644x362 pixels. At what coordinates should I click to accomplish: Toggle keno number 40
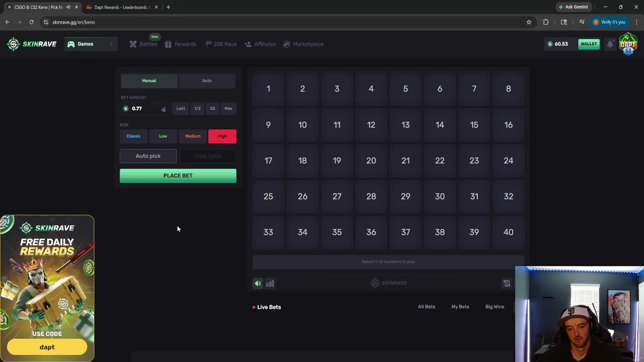point(508,232)
